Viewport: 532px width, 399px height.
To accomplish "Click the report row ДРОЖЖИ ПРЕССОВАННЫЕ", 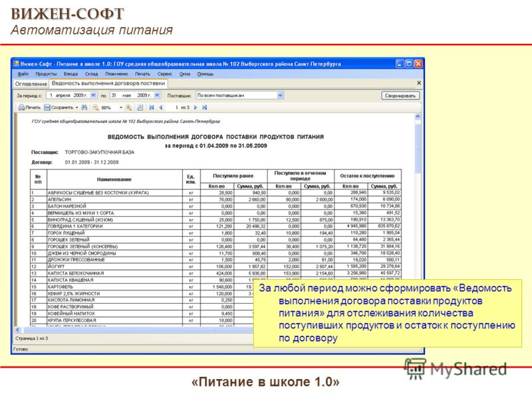I will click(215, 260).
